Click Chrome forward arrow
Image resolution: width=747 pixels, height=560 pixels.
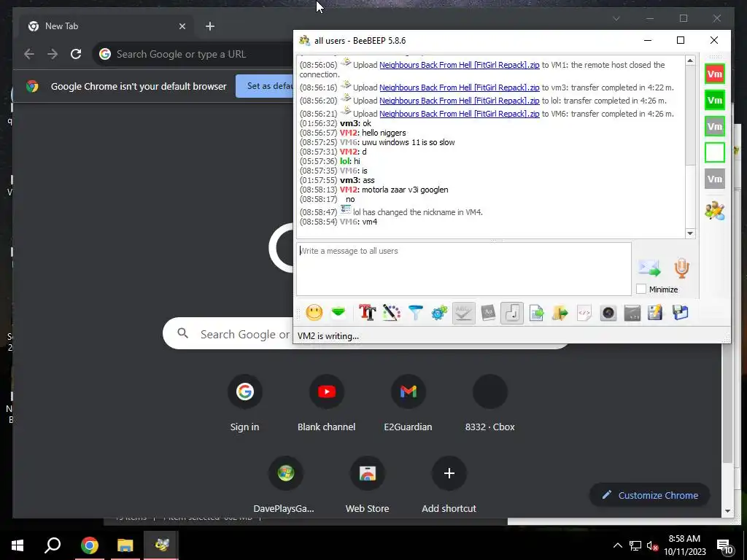53,54
